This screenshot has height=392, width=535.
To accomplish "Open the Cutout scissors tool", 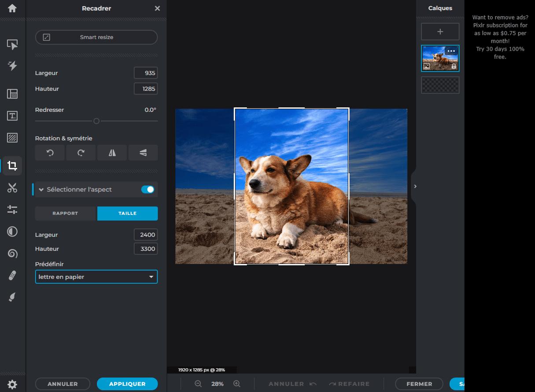I will pyautogui.click(x=12, y=188).
